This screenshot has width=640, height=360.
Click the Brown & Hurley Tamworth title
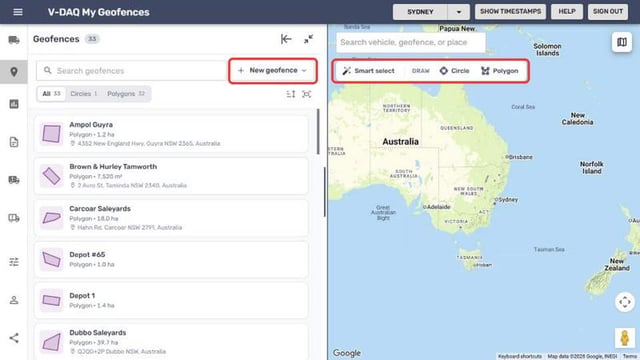(113, 167)
